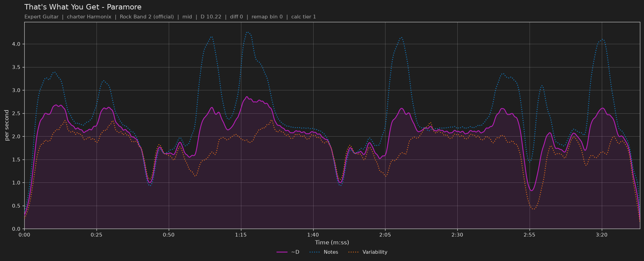Click the chart title "That's What You Get - Paramore"
This screenshot has height=261, width=644.
(x=83, y=7)
